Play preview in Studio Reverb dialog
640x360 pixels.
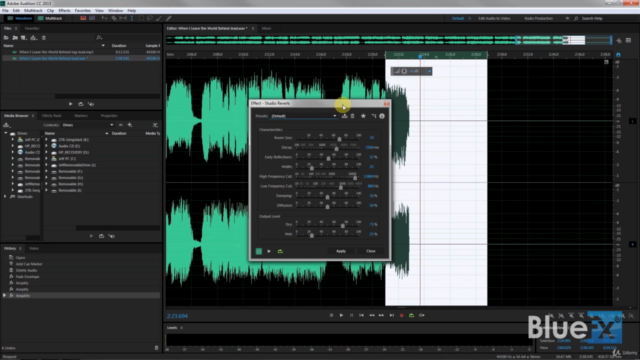(269, 251)
